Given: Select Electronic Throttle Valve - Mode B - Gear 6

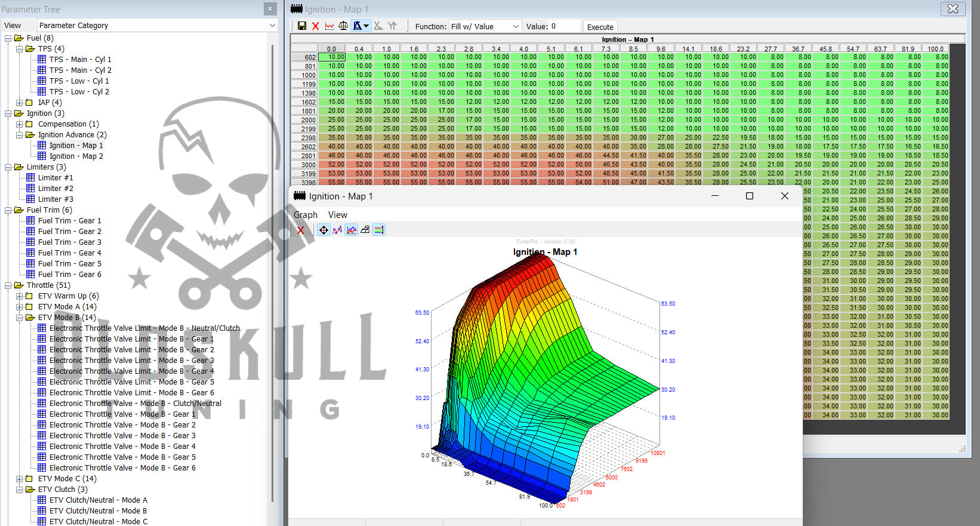Looking at the screenshot, I should (x=122, y=467).
